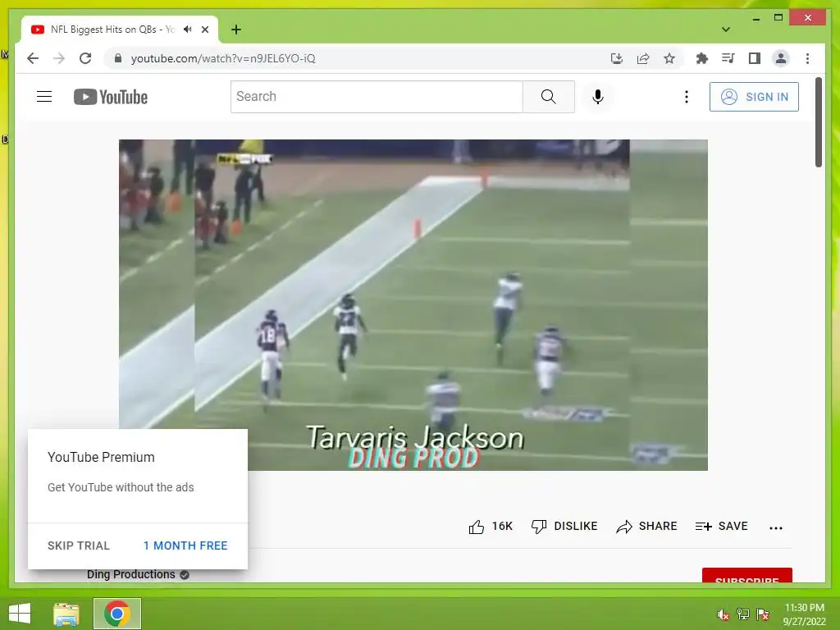Image resolution: width=840 pixels, height=630 pixels.
Task: Bookmark this page with the star icon
Action: coord(669,58)
